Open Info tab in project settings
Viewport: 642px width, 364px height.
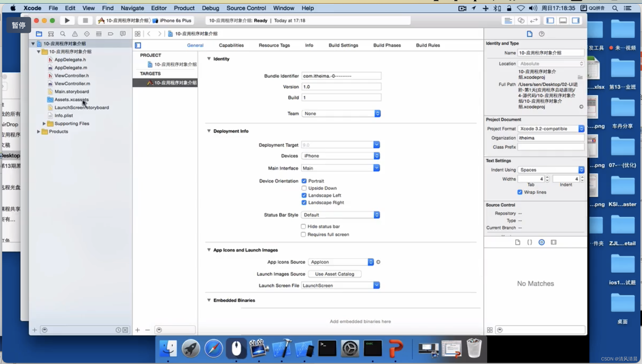click(x=309, y=45)
